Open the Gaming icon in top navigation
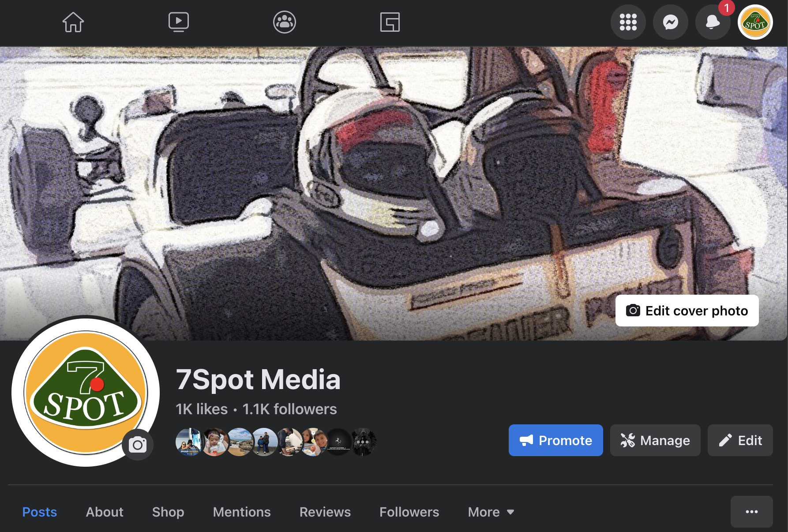Viewport: 788px width, 532px height. point(390,22)
